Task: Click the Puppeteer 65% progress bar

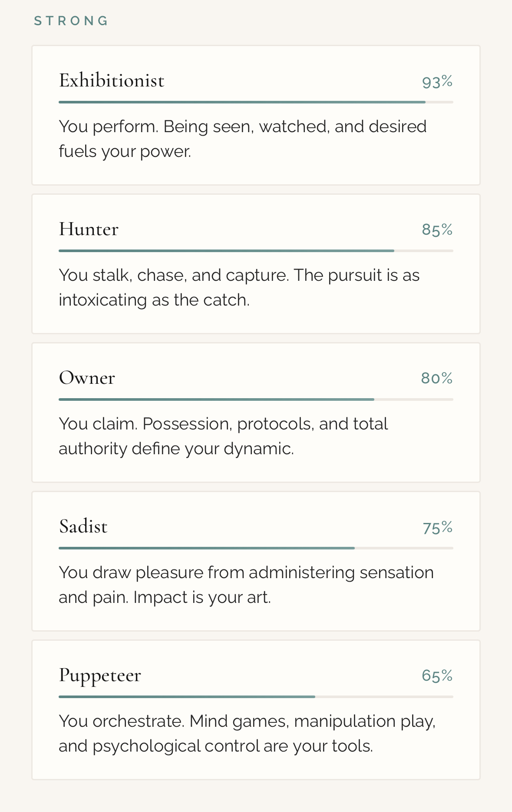Action: [x=256, y=697]
